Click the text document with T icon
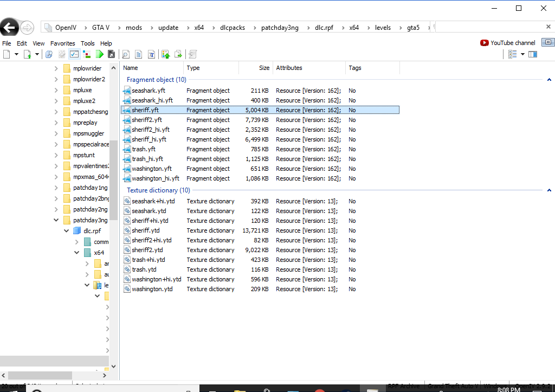The height and width of the screenshot is (392, 555). pyautogui.click(x=151, y=54)
